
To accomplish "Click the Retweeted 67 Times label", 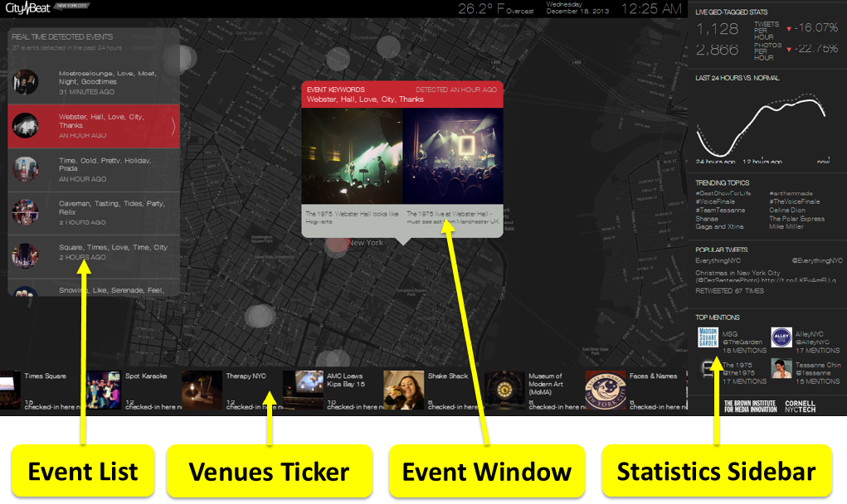I will point(729,291).
